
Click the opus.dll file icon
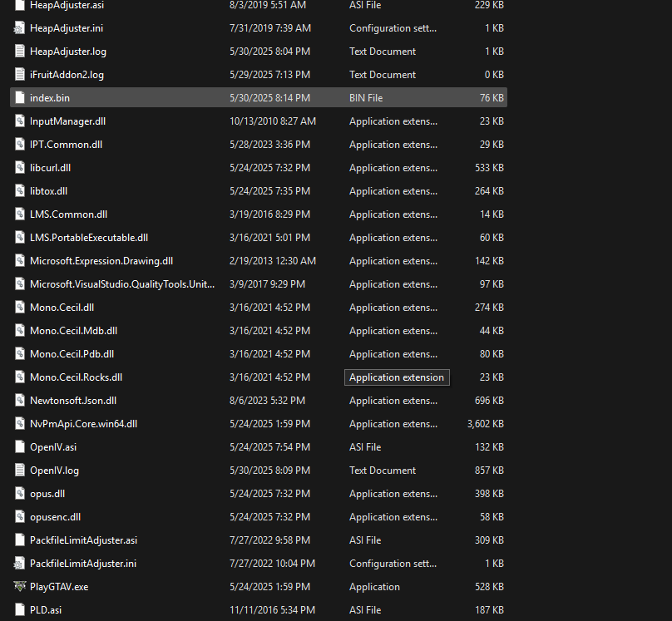point(20,493)
